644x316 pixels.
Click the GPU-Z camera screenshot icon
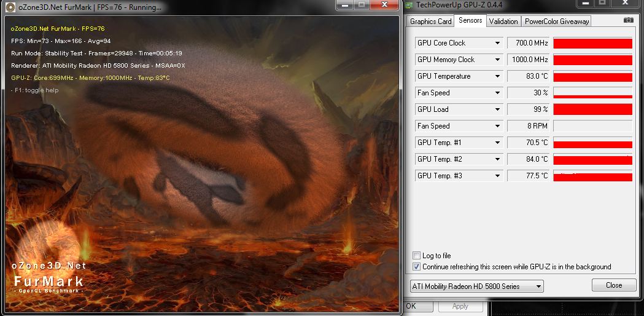click(x=628, y=20)
